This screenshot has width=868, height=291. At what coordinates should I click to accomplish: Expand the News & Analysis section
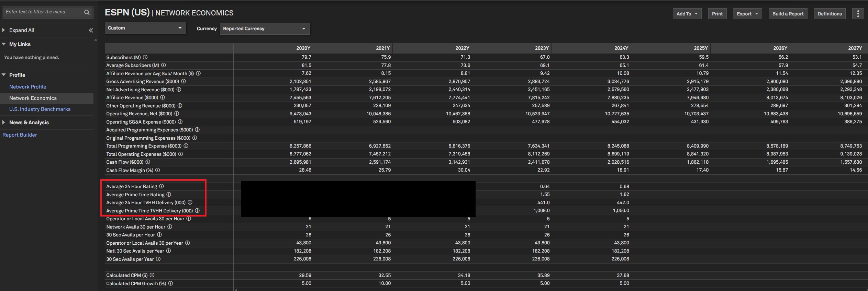click(x=4, y=123)
